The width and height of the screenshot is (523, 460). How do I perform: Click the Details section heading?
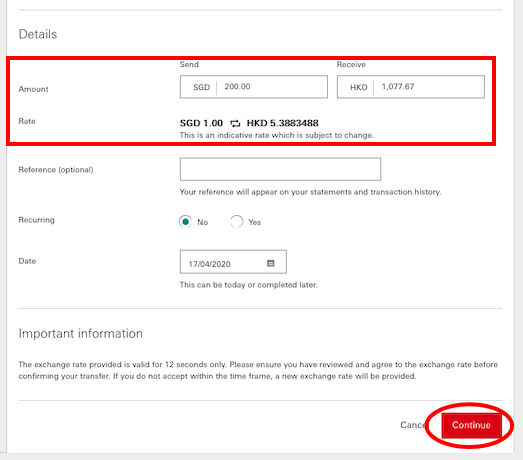coord(38,34)
